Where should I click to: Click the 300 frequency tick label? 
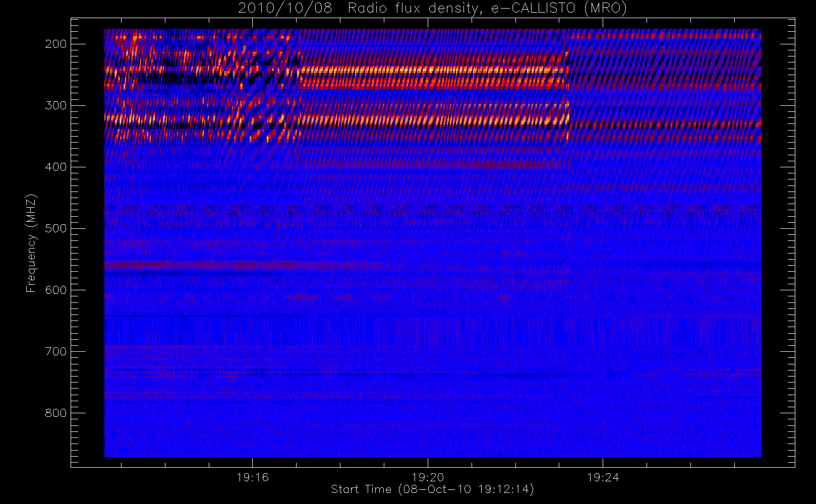pos(55,105)
